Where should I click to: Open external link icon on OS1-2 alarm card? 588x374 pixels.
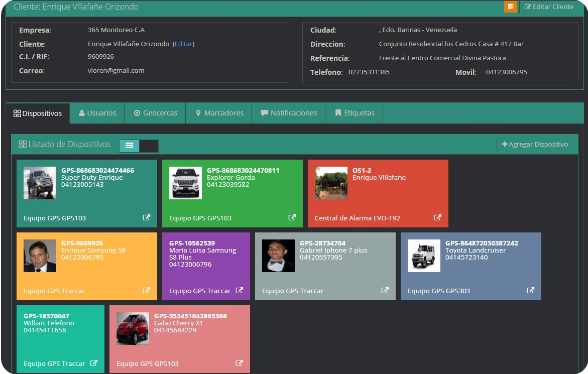pos(437,218)
